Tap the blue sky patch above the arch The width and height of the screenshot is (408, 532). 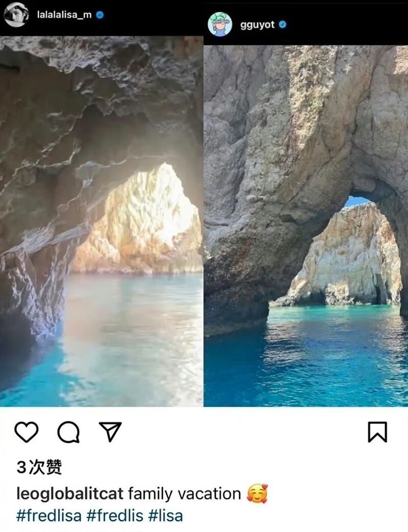pos(357,201)
